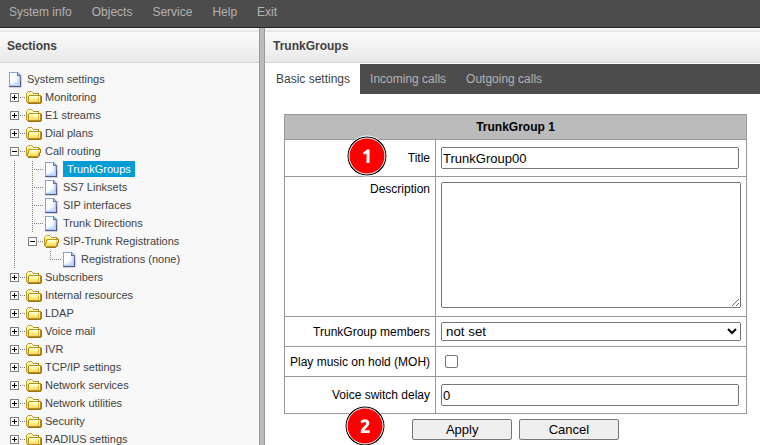Expand the Security tree node
760x445 pixels.
point(15,421)
